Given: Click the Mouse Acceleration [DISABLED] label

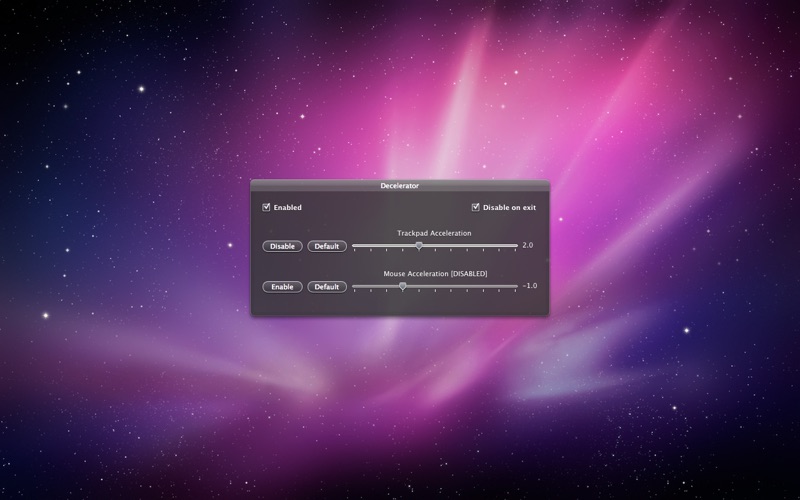Looking at the screenshot, I should coord(435,274).
